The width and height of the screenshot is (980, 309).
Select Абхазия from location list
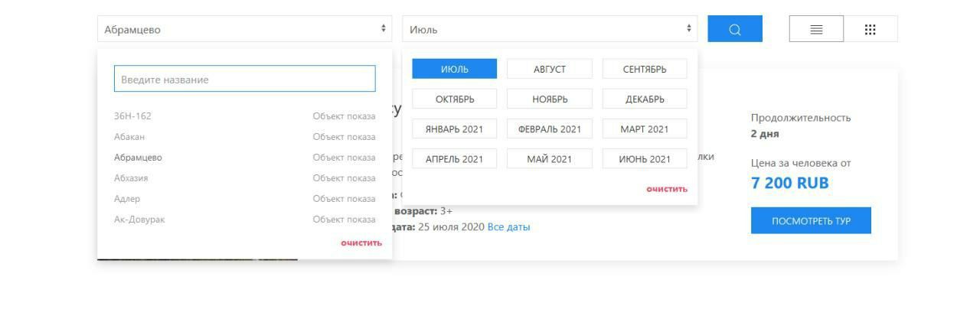pyautogui.click(x=245, y=178)
